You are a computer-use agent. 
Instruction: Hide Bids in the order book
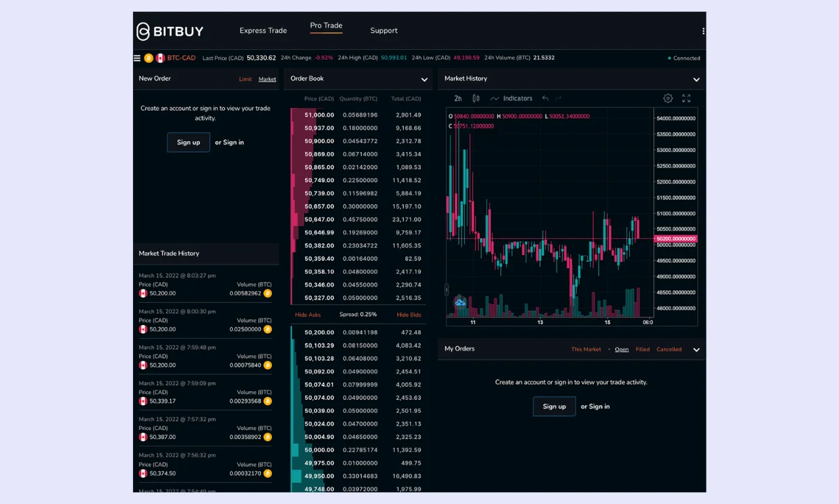409,315
